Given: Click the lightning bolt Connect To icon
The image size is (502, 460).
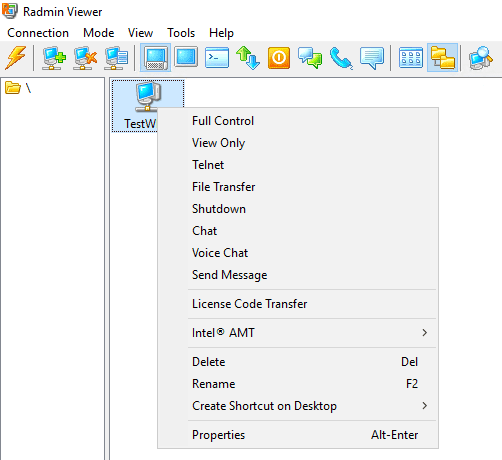Looking at the screenshot, I should coord(15,57).
